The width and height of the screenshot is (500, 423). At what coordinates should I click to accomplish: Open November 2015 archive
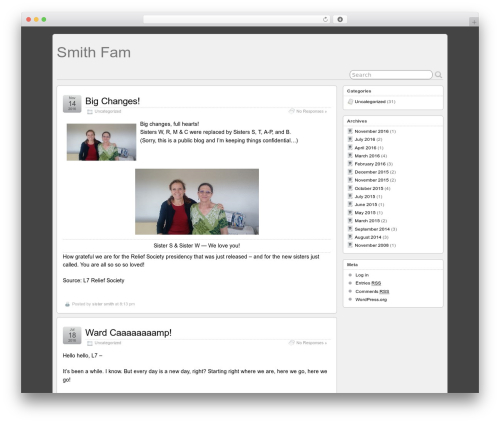[372, 180]
